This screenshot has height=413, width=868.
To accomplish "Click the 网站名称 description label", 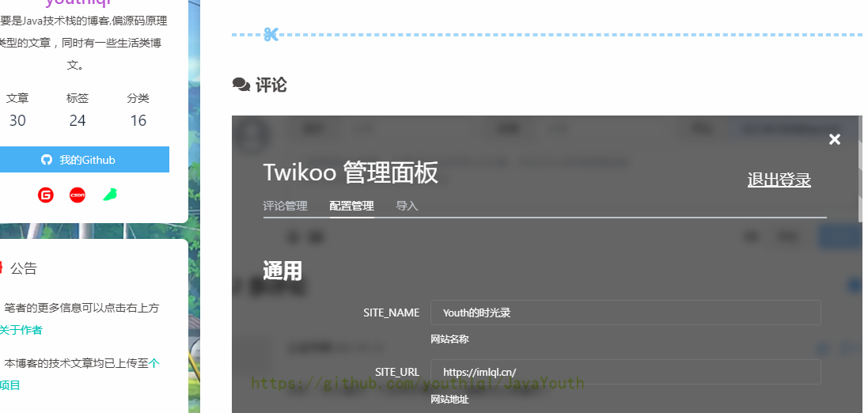I will 449,339.
